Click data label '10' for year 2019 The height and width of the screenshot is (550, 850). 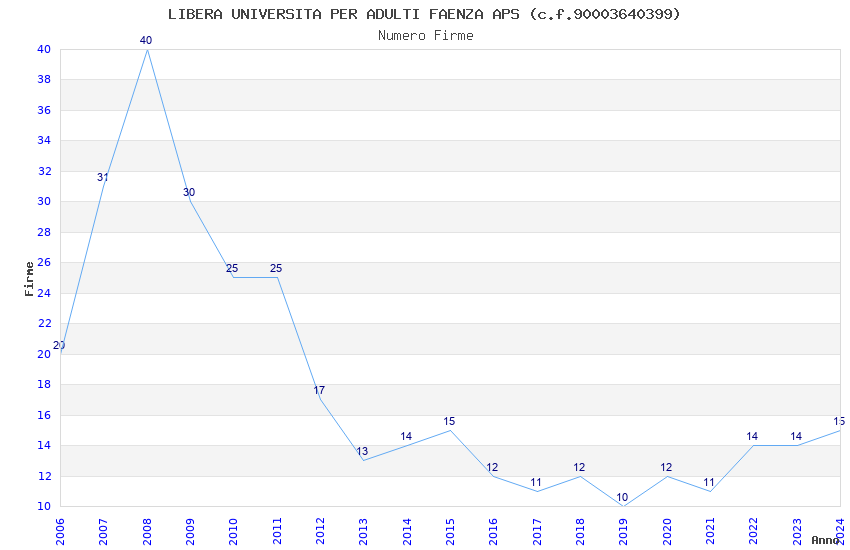pyautogui.click(x=622, y=497)
